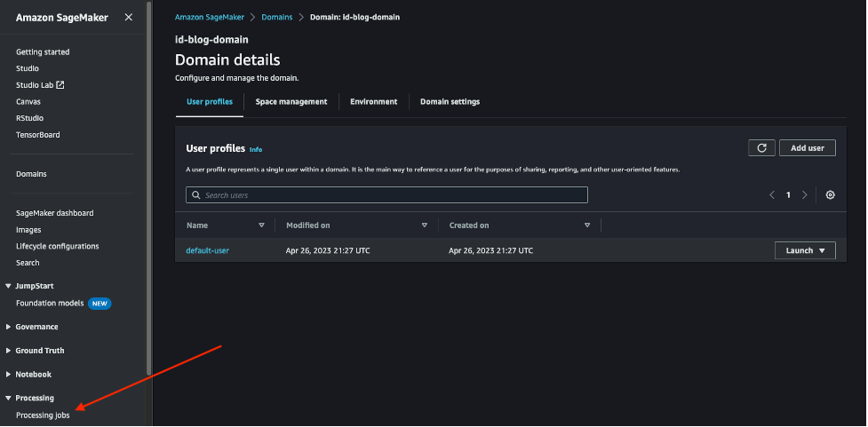Screen dimensions: 868x427
Task: Go to next page of users
Action: (x=804, y=194)
